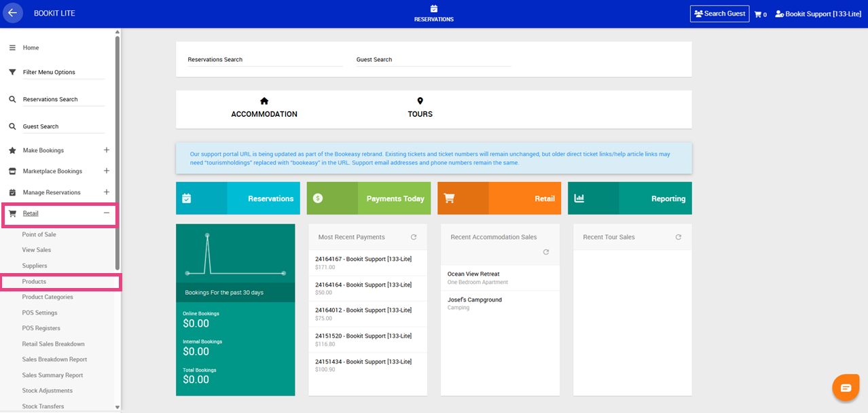The image size is (868, 413).
Task: Open Bookit Support [133-Lite] user menu
Action: point(818,14)
